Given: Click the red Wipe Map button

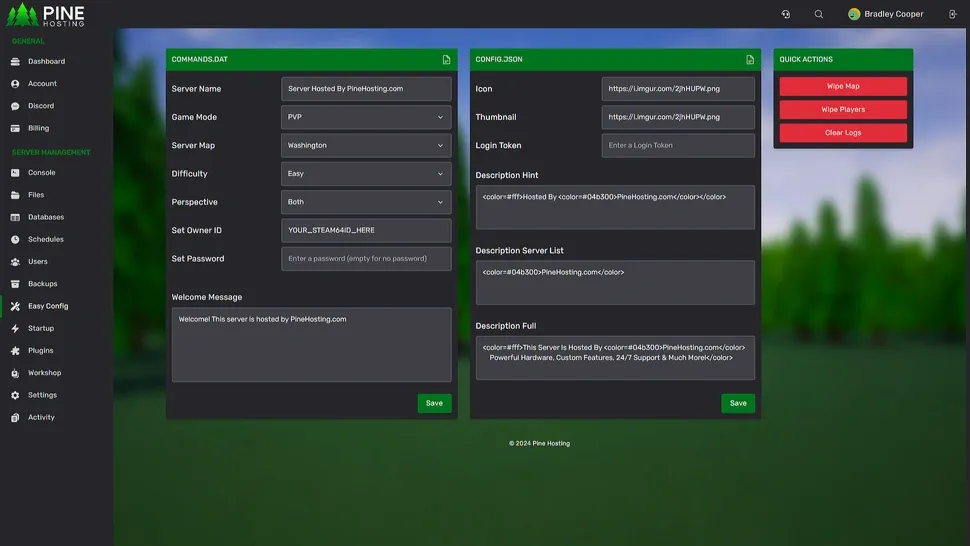Looking at the screenshot, I should coord(843,87).
